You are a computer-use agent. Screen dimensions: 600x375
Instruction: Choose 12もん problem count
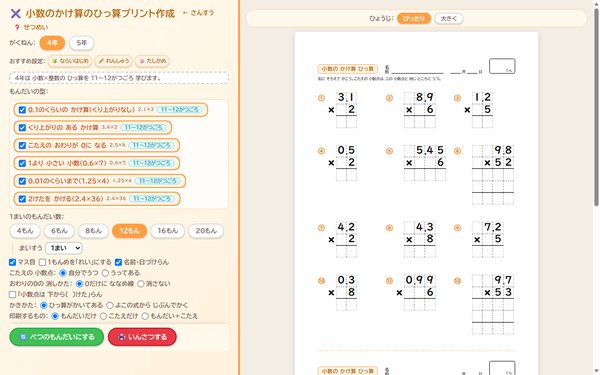[129, 231]
